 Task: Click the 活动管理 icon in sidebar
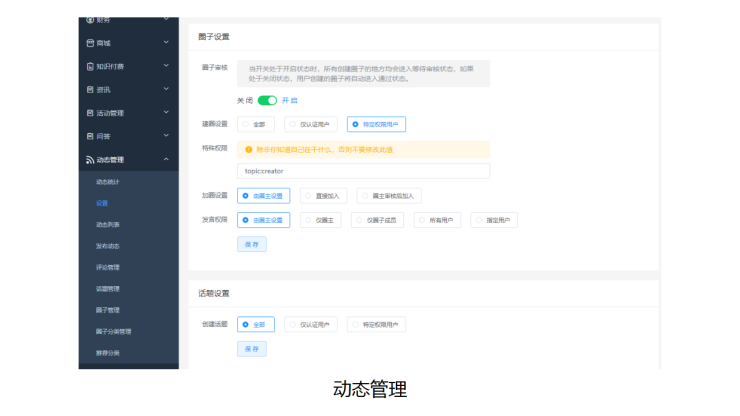click(x=90, y=113)
